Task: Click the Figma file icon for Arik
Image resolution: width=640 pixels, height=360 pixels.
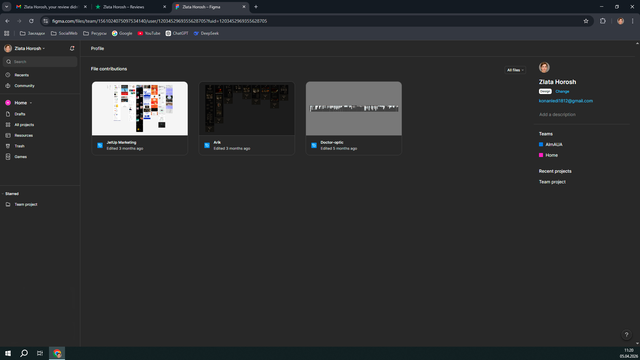Action: (207, 145)
